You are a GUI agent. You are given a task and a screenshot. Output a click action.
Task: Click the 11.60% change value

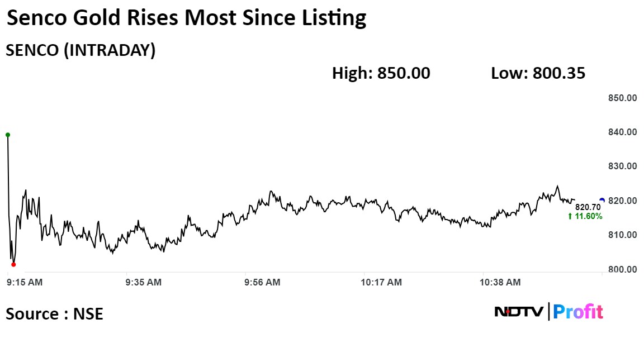click(588, 216)
